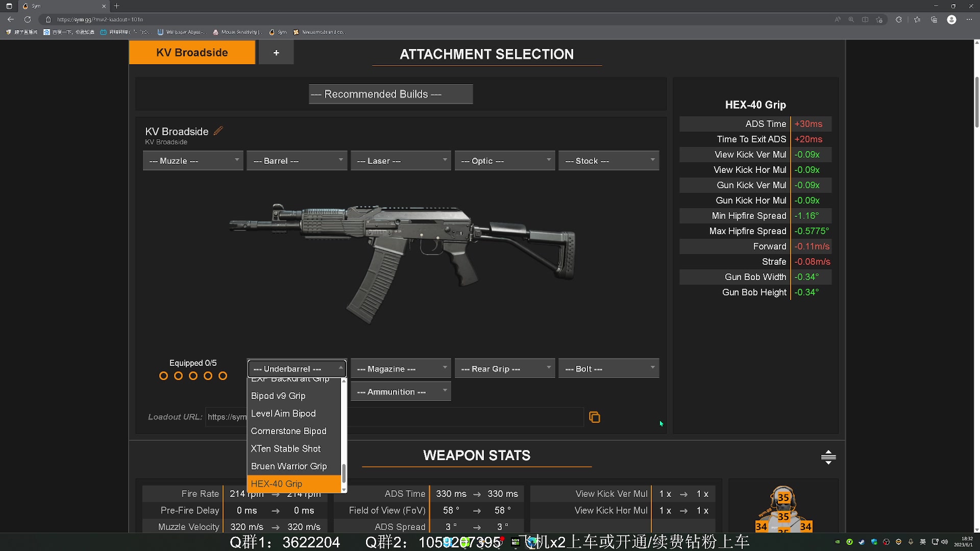Open the Muzzle attachment dropdown

click(193, 161)
